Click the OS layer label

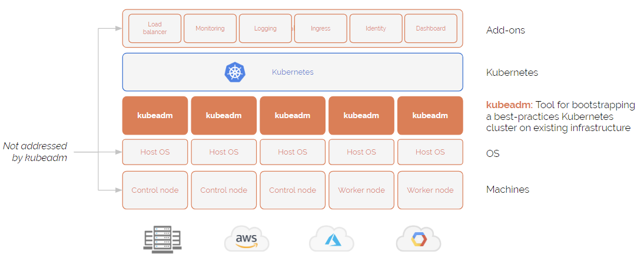pyautogui.click(x=493, y=153)
